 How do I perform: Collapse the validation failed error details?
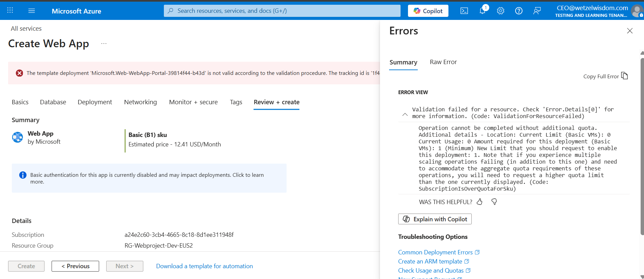[405, 114]
